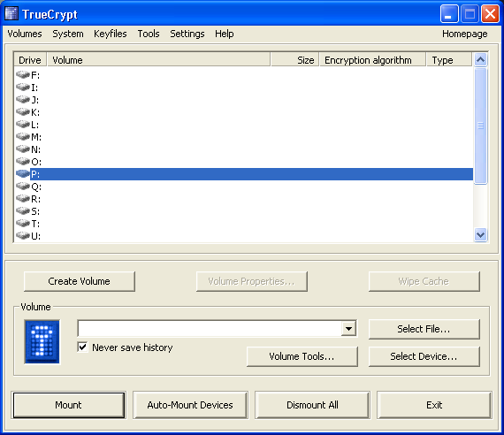504x435 pixels.
Task: Select the "F:" drive label
Action: (x=35, y=75)
